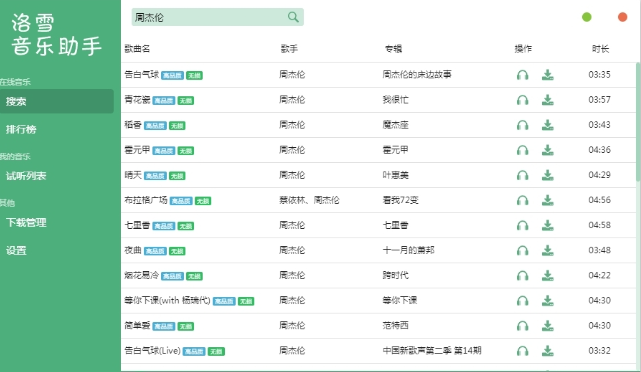The width and height of the screenshot is (641, 372).
Task: Preview 稻香 using the headphone icon
Action: [522, 125]
